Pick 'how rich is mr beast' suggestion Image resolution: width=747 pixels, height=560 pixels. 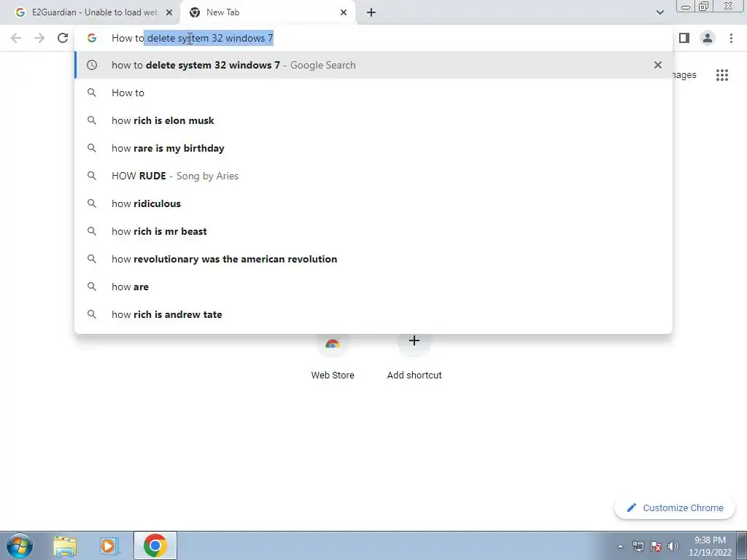click(x=373, y=231)
